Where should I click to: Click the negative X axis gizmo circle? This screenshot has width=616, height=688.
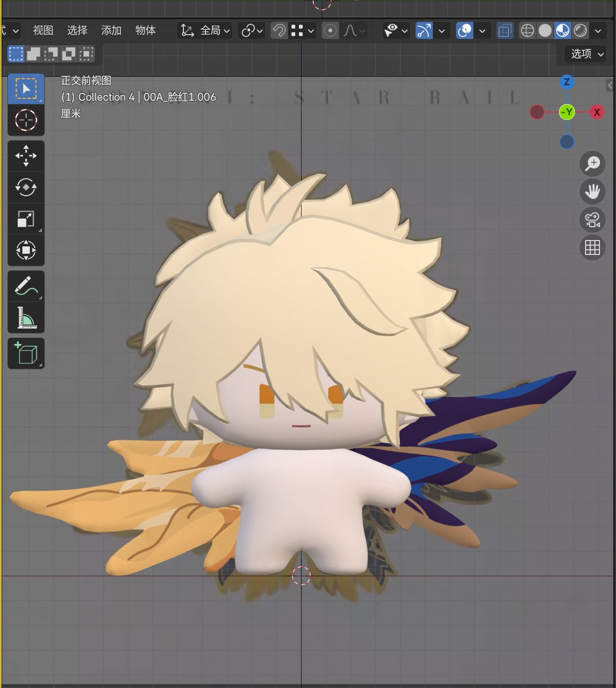click(x=537, y=112)
